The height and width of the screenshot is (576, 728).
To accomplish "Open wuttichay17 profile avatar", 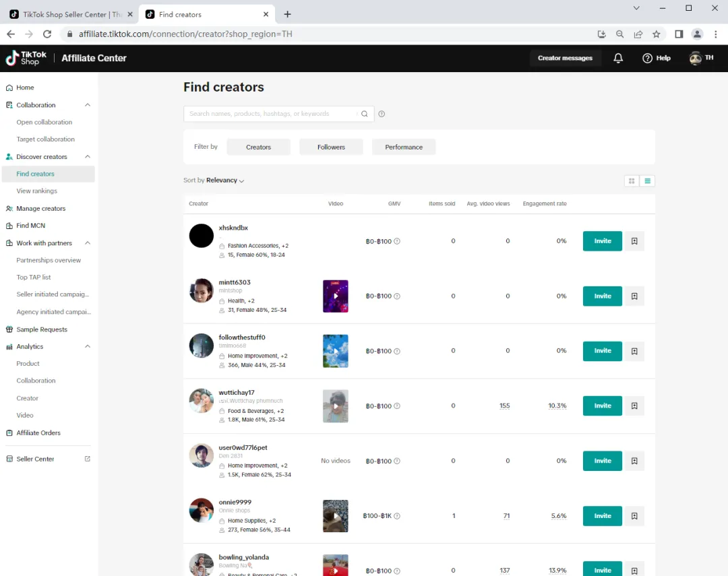I will 201,401.
